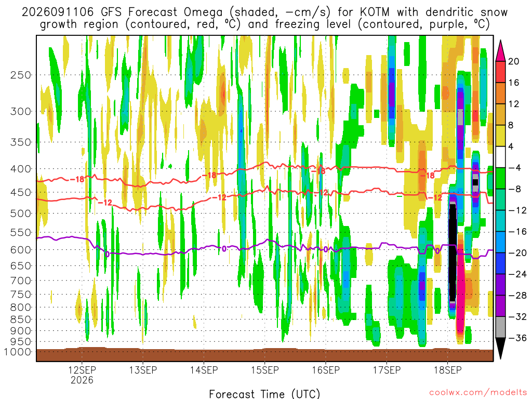The image size is (532, 399).
Task: Click the coolwx.com/modelts link text
Action: click(478, 393)
